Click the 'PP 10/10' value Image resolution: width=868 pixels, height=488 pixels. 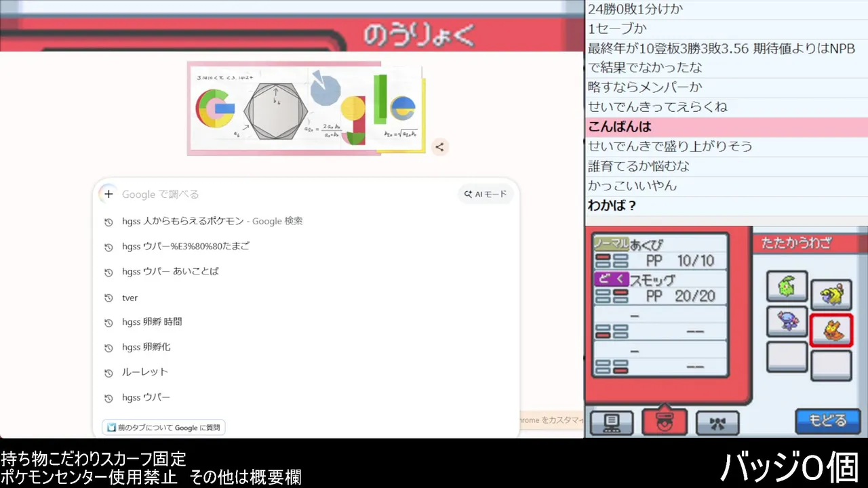point(680,261)
